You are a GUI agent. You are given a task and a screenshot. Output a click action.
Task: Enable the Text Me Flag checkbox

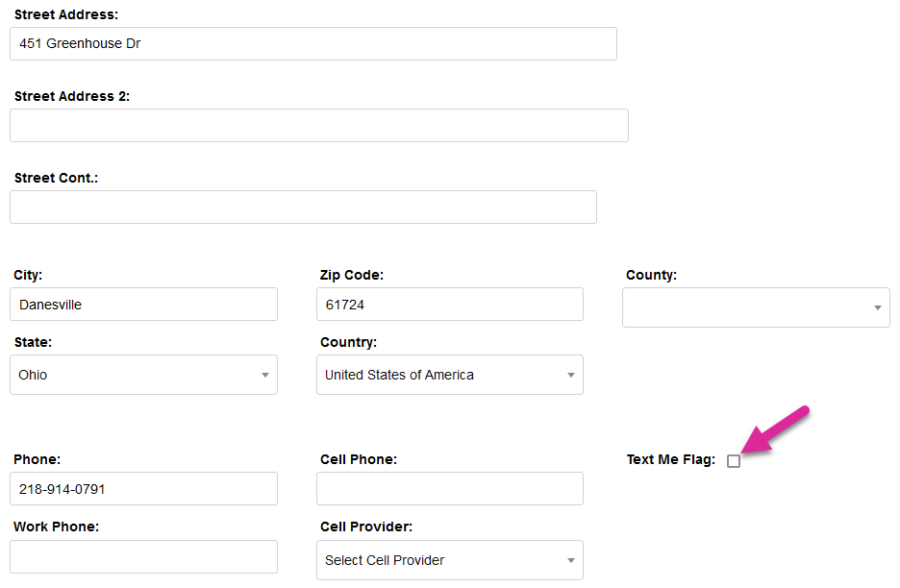[x=734, y=461]
